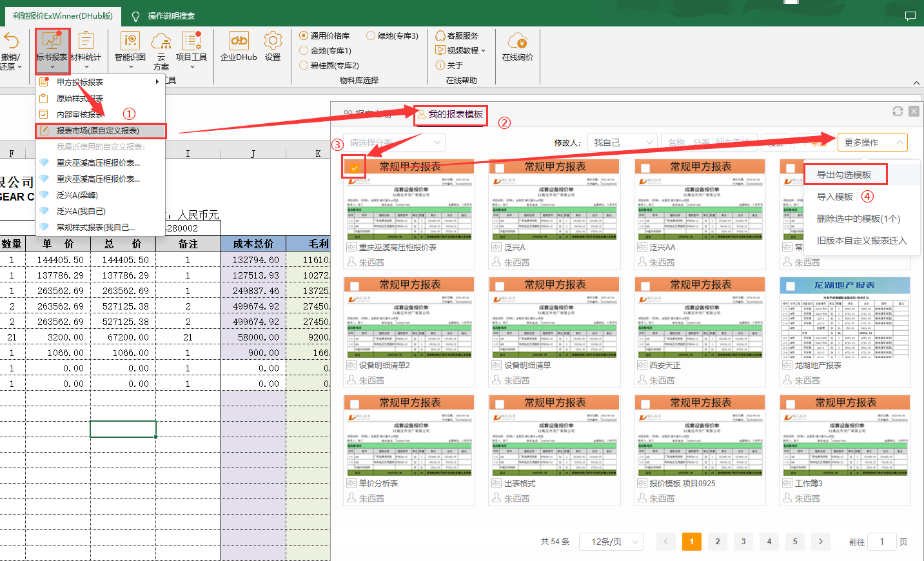Open 在线询价 online inquiry
This screenshot has width=924, height=561.
[518, 47]
